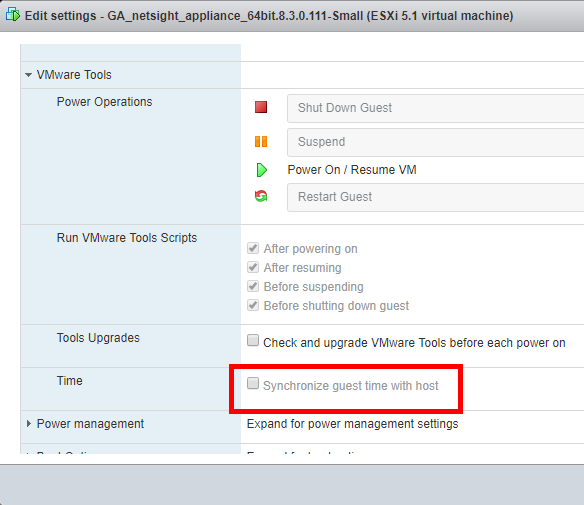Open the Suspend dropdown

pyautogui.click(x=435, y=142)
